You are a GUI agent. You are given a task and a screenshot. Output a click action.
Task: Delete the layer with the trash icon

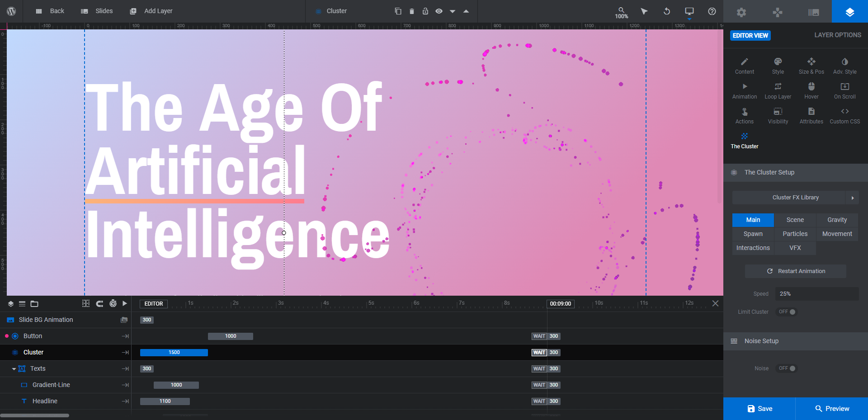click(x=411, y=11)
